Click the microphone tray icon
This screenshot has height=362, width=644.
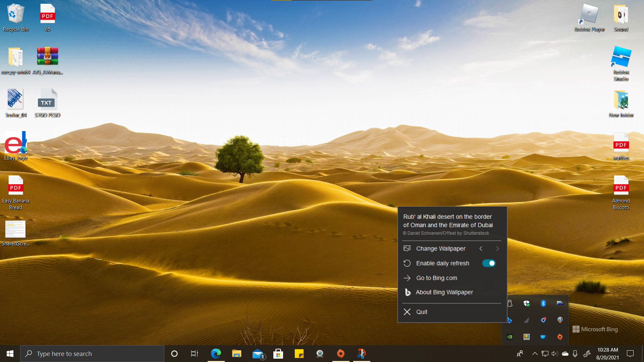point(575,354)
